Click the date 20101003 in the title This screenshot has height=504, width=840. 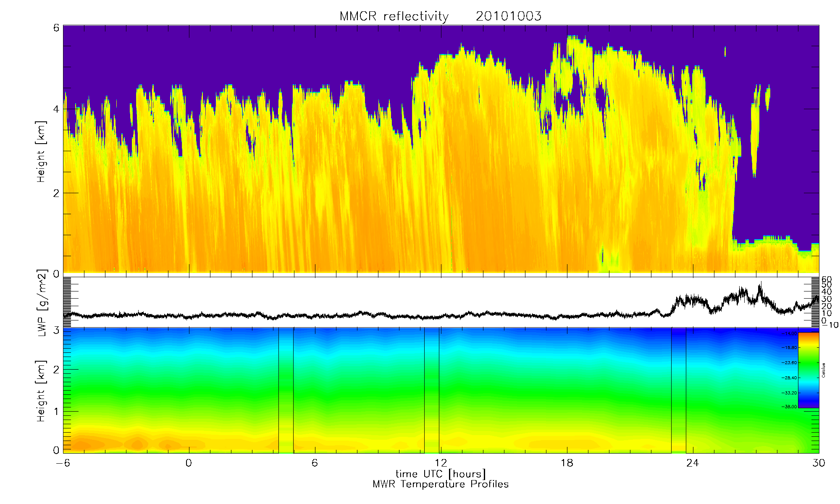click(508, 16)
